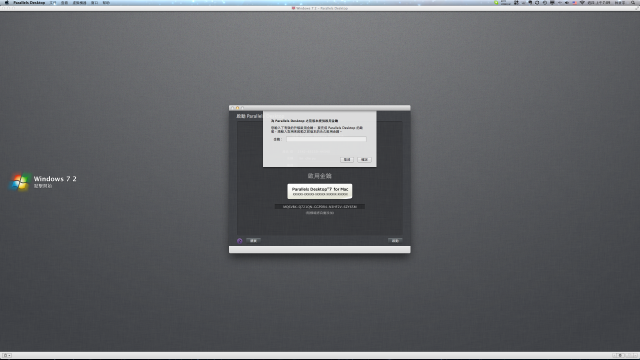Image resolution: width=640 pixels, height=360 pixels.
Task: Open the Wi-Fi status menu
Action: [582, 2]
